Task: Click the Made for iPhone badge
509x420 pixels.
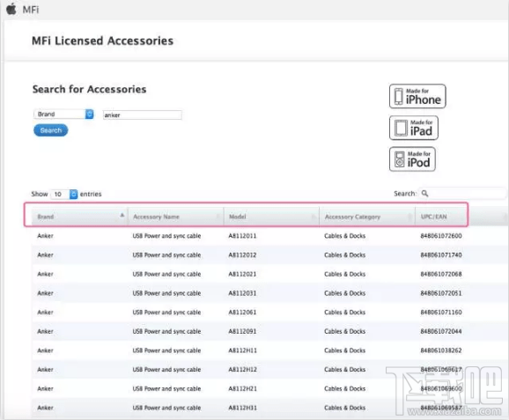Action: (417, 96)
